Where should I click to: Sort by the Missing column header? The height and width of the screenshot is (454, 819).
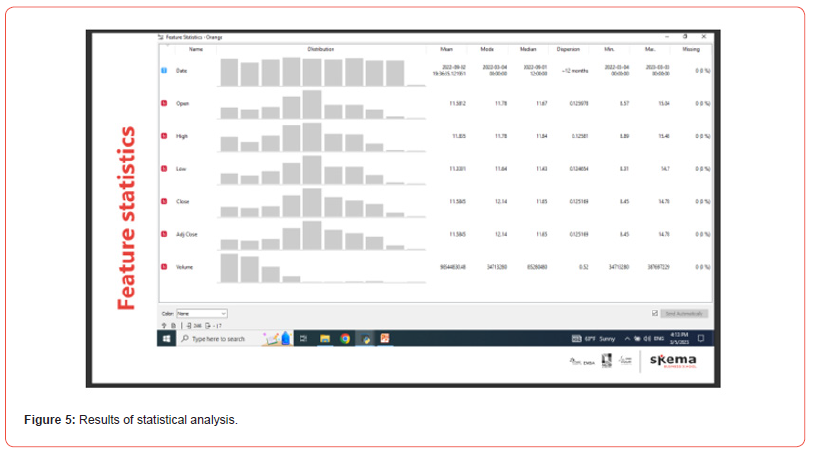click(x=691, y=49)
